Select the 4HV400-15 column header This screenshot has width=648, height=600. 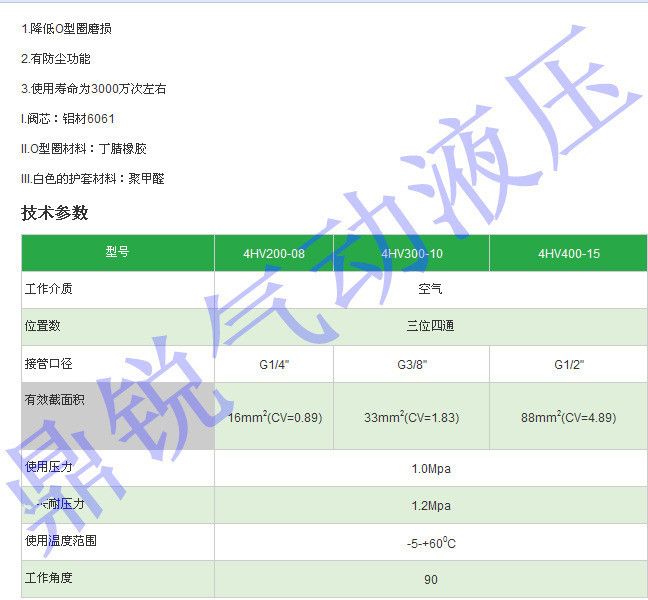click(x=568, y=254)
